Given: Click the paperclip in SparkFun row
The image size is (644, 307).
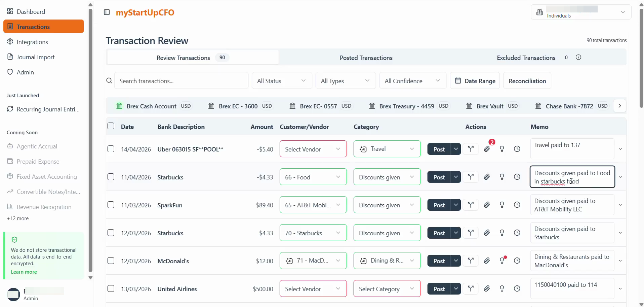Looking at the screenshot, I should (487, 205).
